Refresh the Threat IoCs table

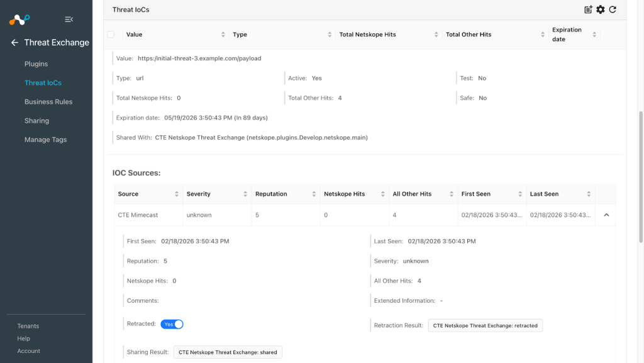613,9
